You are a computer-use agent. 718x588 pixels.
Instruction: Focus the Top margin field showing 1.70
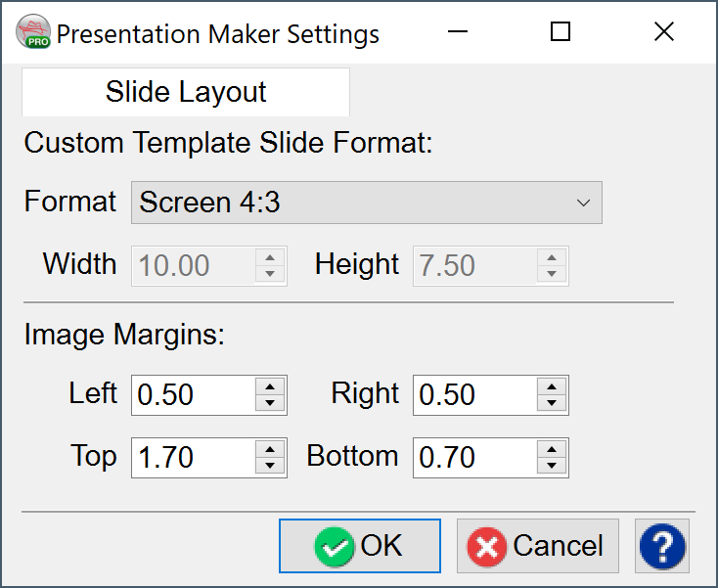click(194, 458)
